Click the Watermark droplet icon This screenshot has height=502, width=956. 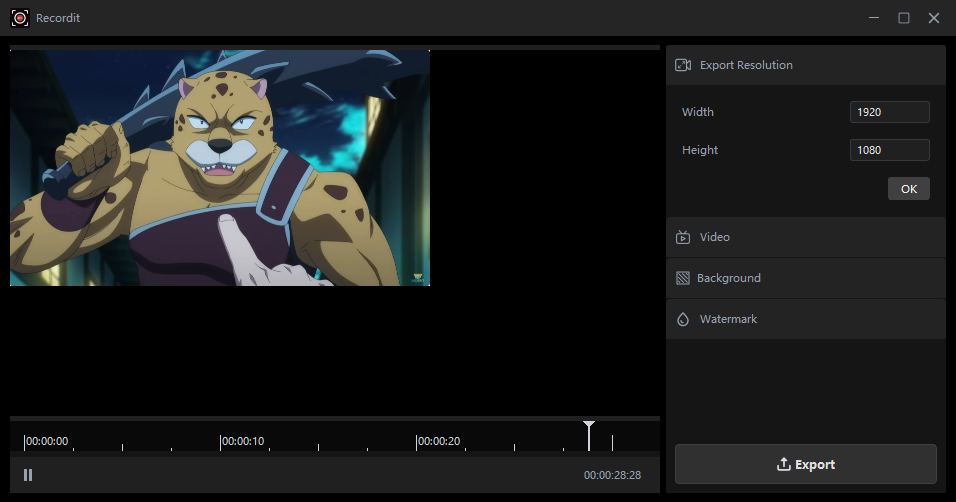click(x=683, y=320)
